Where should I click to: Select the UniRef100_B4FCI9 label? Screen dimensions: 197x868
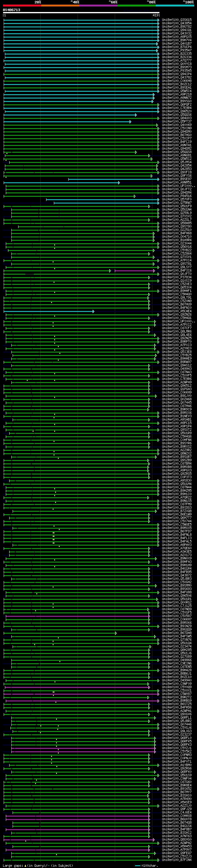(x=177, y=142)
